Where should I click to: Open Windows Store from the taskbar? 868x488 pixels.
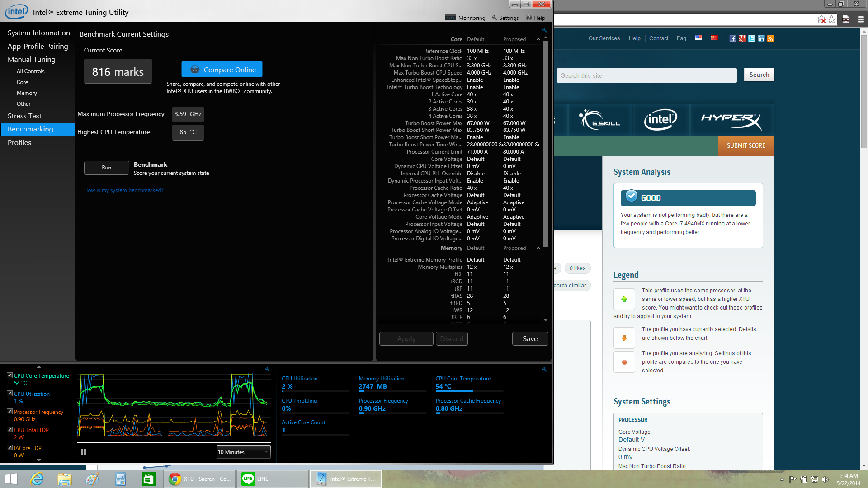pos(148,479)
